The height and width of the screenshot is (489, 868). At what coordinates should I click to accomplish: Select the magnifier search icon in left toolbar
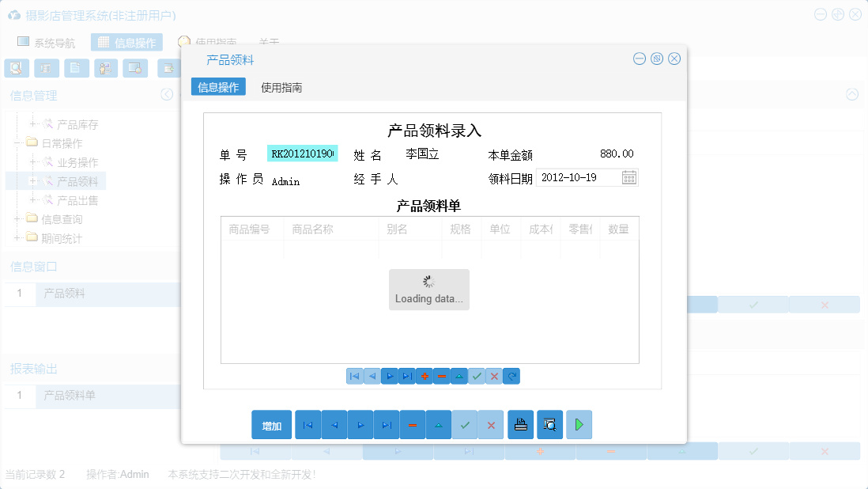click(x=17, y=68)
